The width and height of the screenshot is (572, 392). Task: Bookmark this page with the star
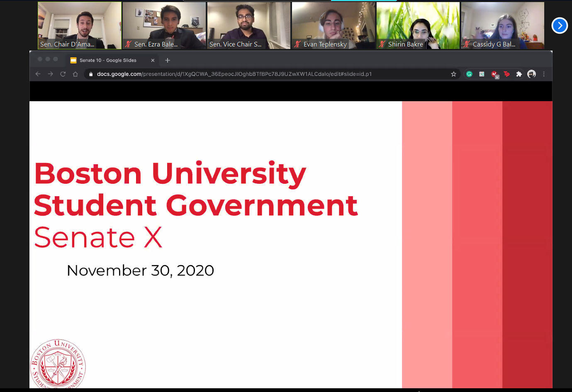tap(453, 74)
